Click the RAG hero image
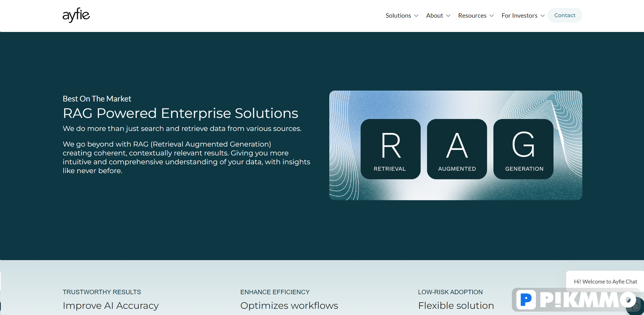 click(455, 145)
